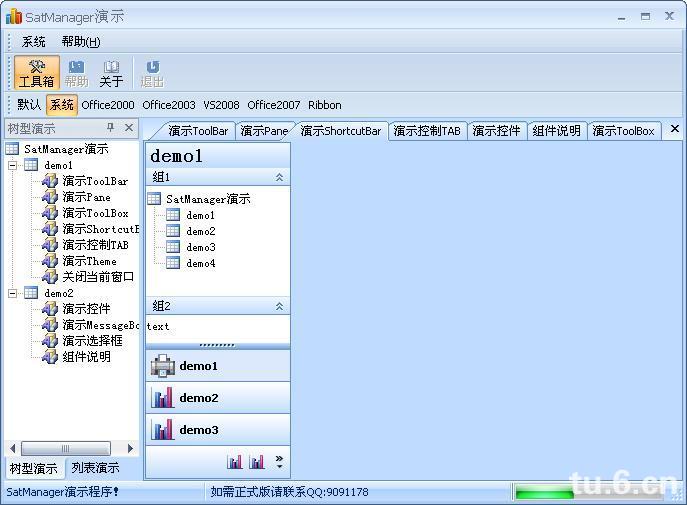Click the 演示MessageBox tree item icon
This screenshot has width=687, height=505.
point(50,325)
